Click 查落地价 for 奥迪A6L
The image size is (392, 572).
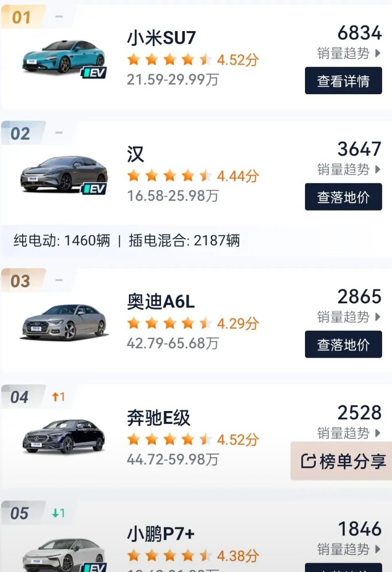coord(343,344)
